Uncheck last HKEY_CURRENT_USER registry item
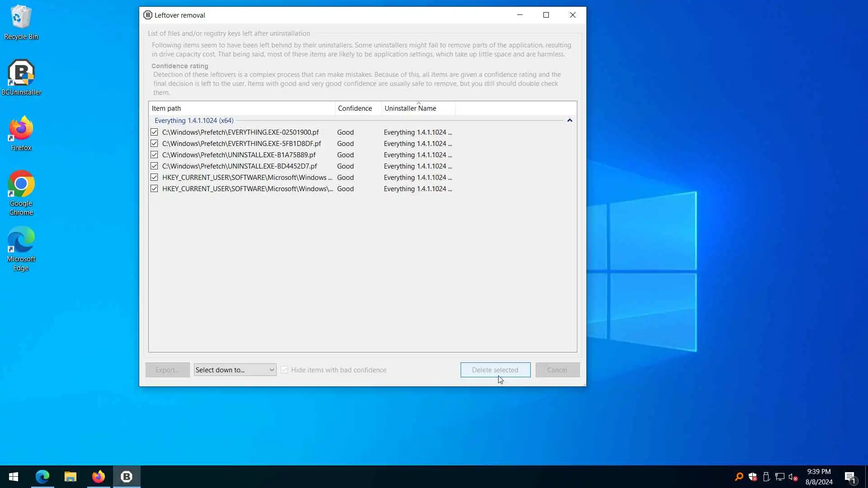The width and height of the screenshot is (868, 488). click(x=154, y=189)
